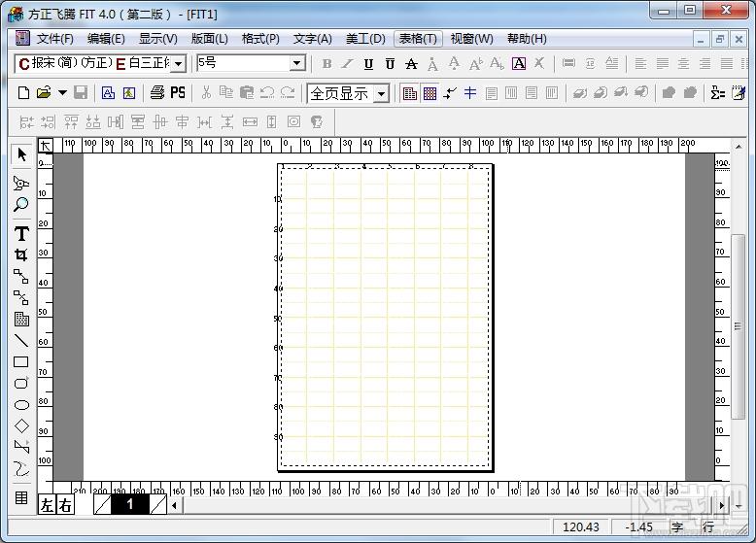Expand the 全页显示 zoom dropdown

pos(381,93)
